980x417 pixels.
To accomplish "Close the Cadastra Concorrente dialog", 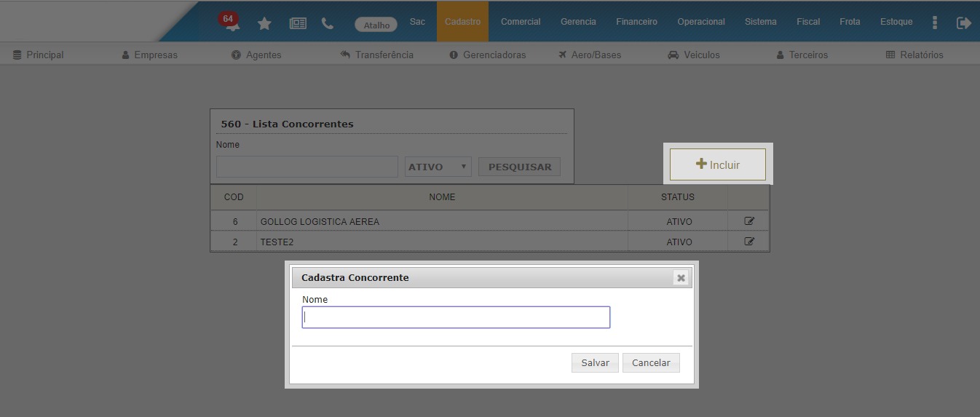I will (681, 278).
